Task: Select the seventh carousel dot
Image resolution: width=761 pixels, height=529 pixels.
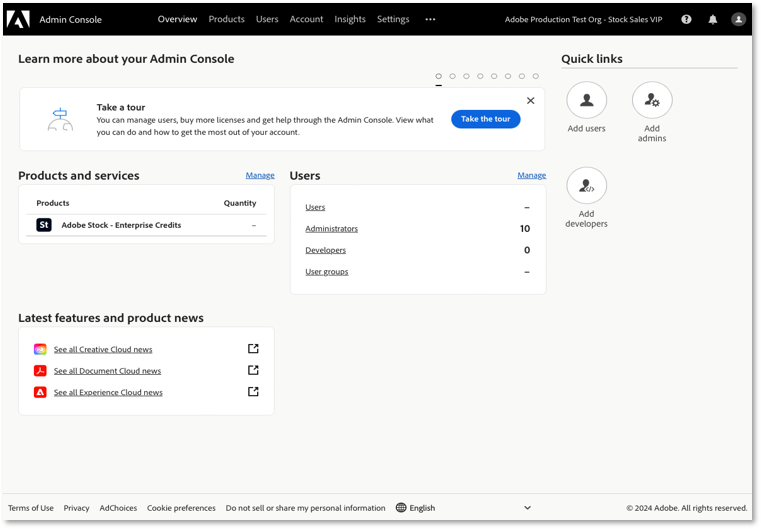Action: pyautogui.click(x=522, y=76)
